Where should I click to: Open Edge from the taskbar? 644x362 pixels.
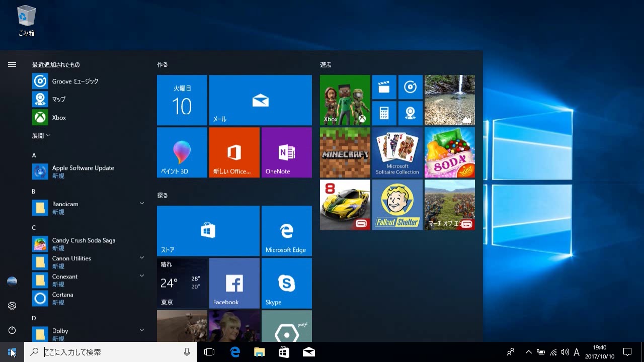235,352
